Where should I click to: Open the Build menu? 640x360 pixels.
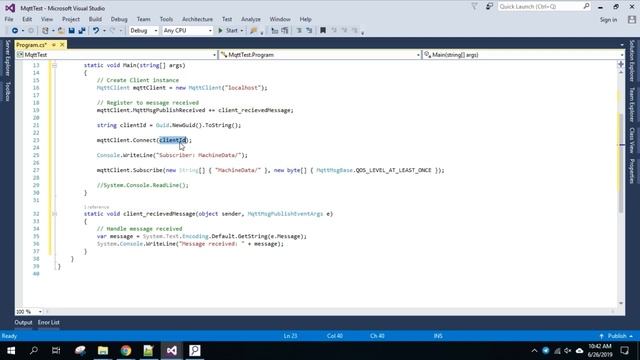(95, 19)
